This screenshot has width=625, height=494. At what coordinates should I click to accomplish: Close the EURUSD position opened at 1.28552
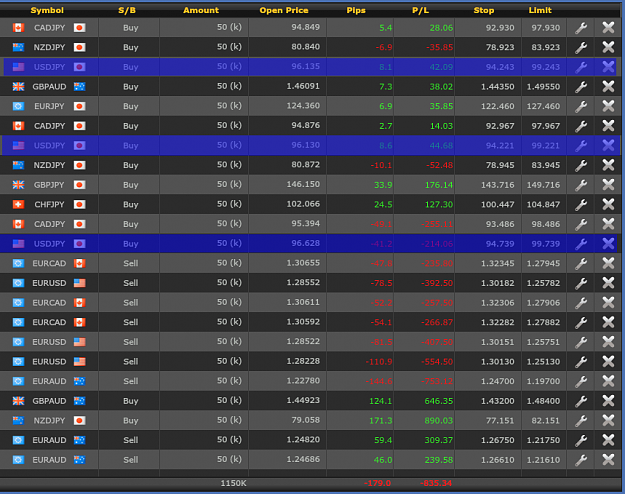click(608, 283)
